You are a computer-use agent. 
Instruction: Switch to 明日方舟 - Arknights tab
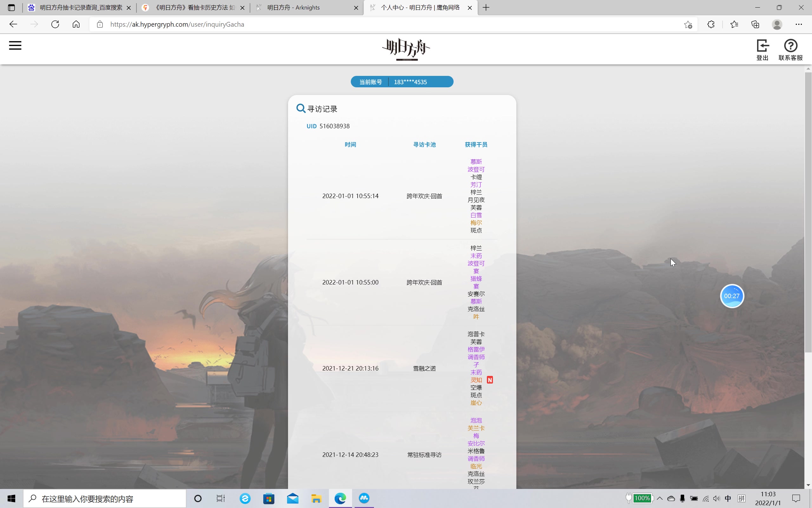(307, 7)
